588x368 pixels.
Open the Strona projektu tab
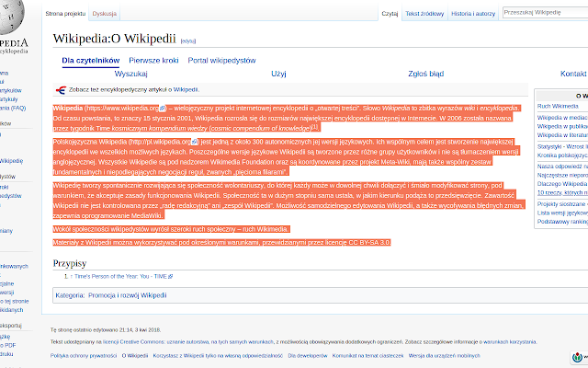click(x=65, y=14)
